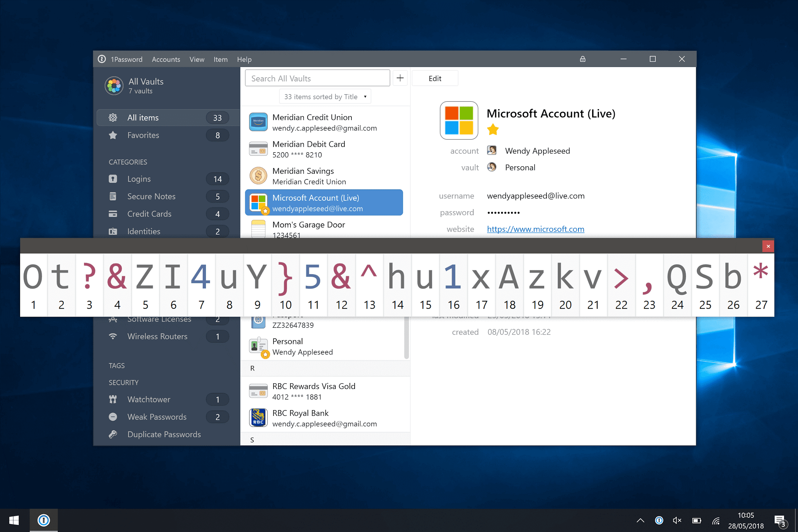Click the Add new item plus button
Image resolution: width=798 pixels, height=532 pixels.
(x=400, y=78)
